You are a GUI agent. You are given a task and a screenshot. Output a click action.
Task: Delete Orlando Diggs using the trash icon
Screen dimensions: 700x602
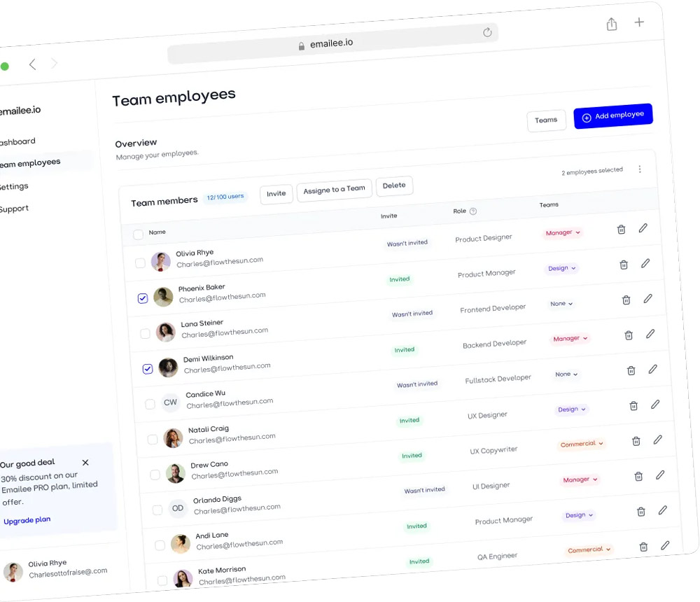tap(638, 477)
